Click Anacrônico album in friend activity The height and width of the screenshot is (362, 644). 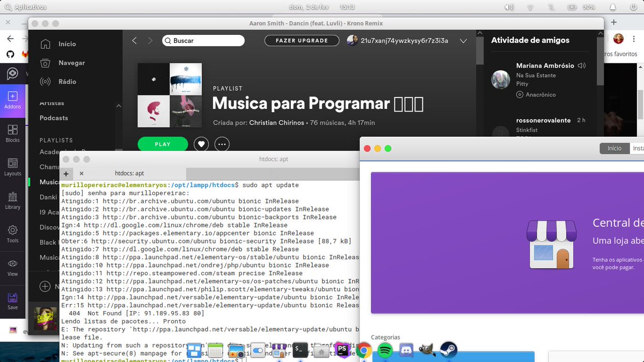click(540, 95)
